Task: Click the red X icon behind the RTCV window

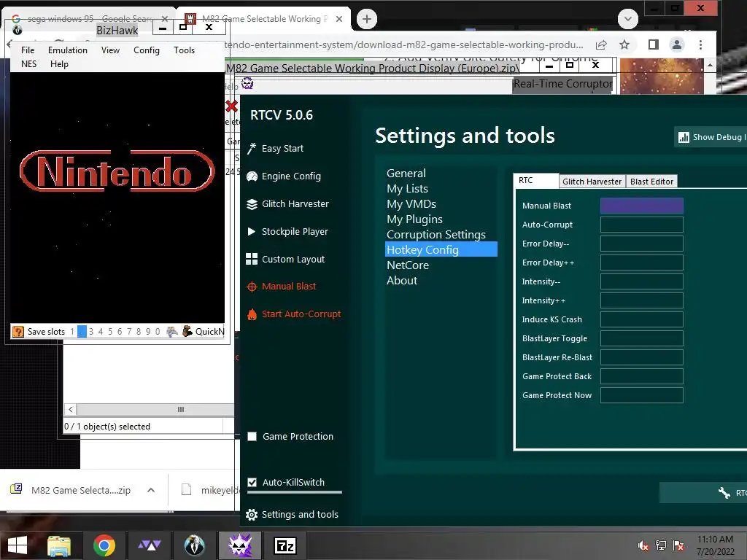Action: tap(231, 106)
